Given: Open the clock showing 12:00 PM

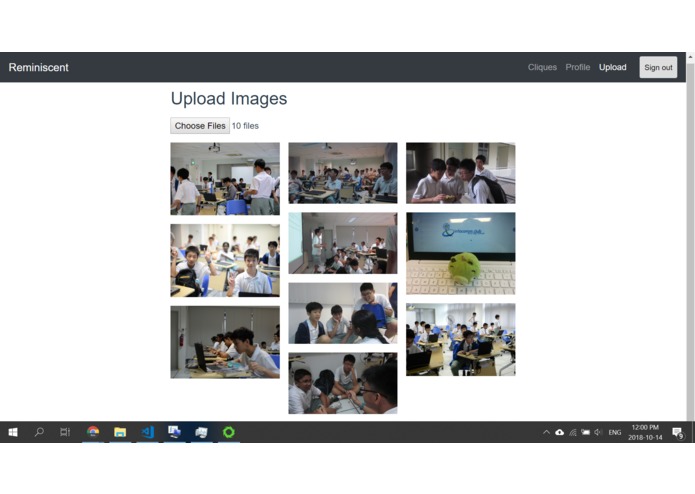Looking at the screenshot, I should (x=645, y=432).
